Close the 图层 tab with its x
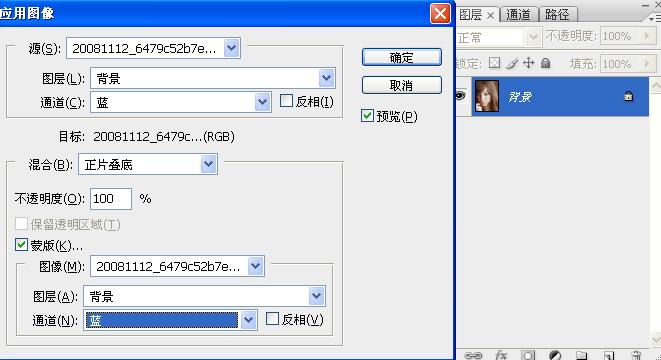 [x=490, y=16]
